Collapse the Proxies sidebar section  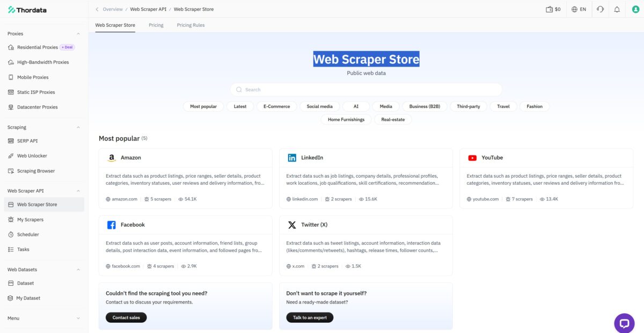78,34
